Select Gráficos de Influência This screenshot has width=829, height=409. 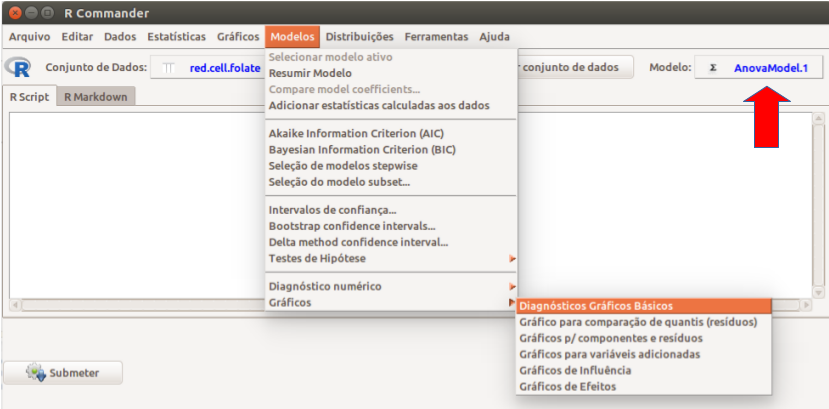[643, 370]
